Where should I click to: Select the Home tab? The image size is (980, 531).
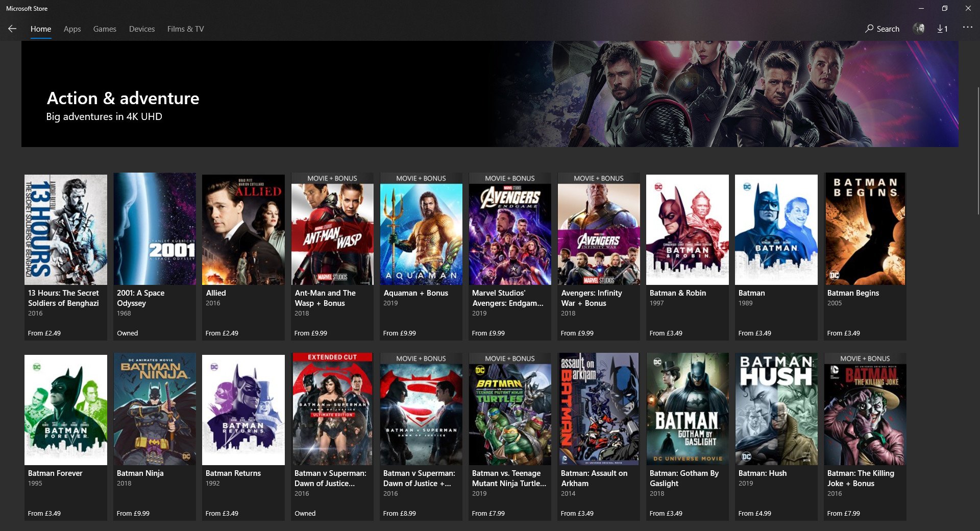[41, 29]
